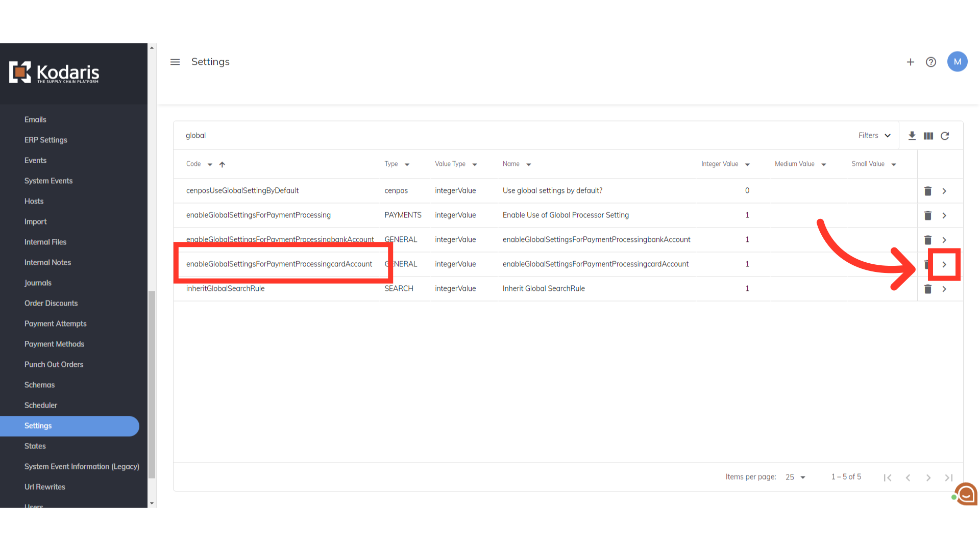Viewport: 980px width, 551px height.
Task: Delete the cenposUseGlobalSettingByDefault row
Action: [x=927, y=191]
